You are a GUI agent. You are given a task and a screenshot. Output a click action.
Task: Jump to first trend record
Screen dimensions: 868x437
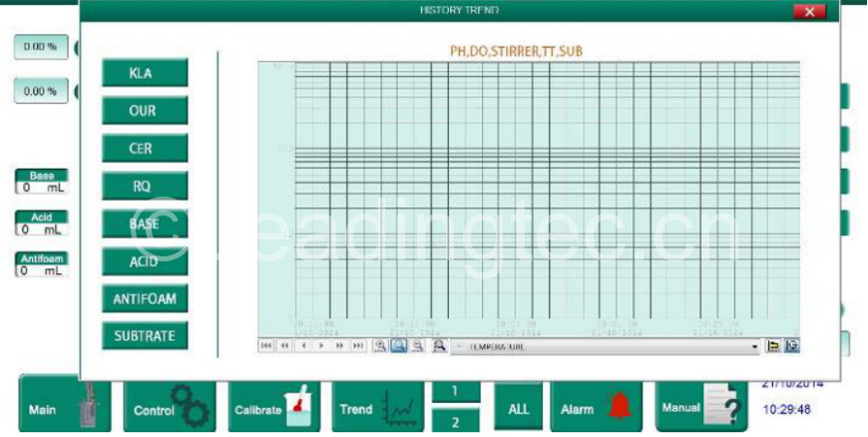[265, 346]
